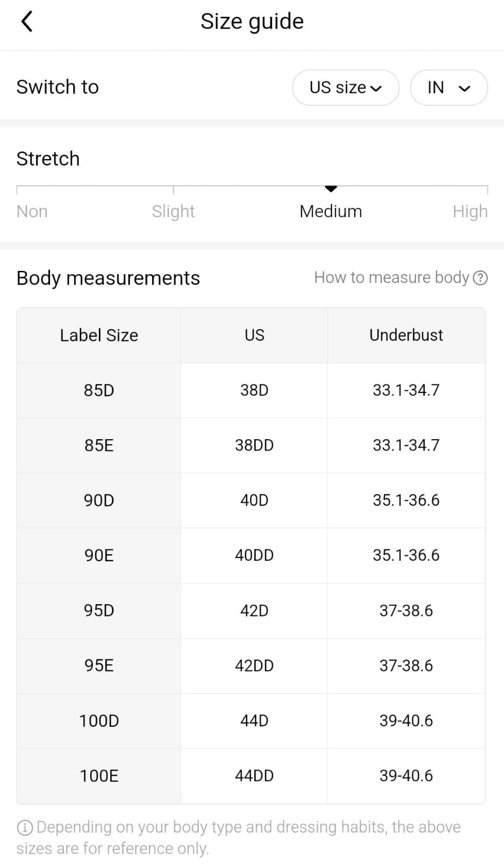This screenshot has width=504, height=868.
Task: Select the 90D label size row
Action: pyautogui.click(x=99, y=500)
